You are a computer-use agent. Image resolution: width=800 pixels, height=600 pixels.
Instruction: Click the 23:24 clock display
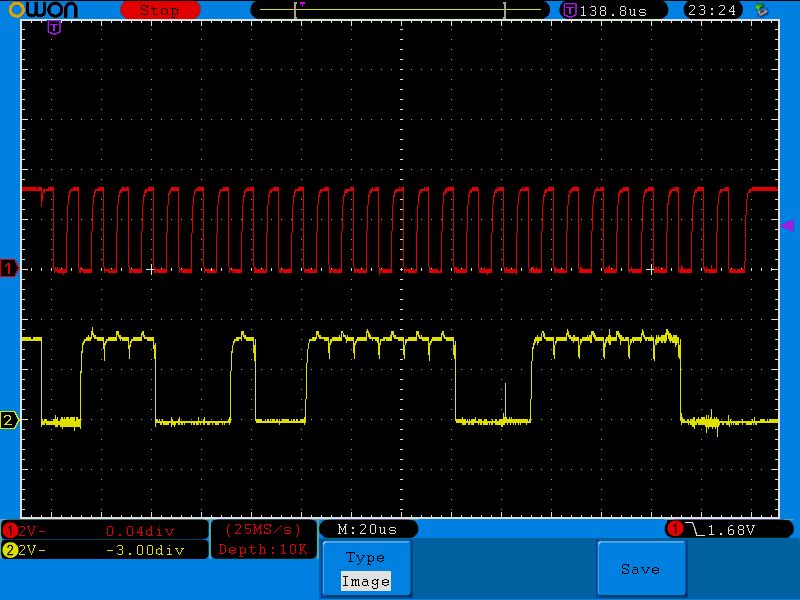[x=713, y=10]
